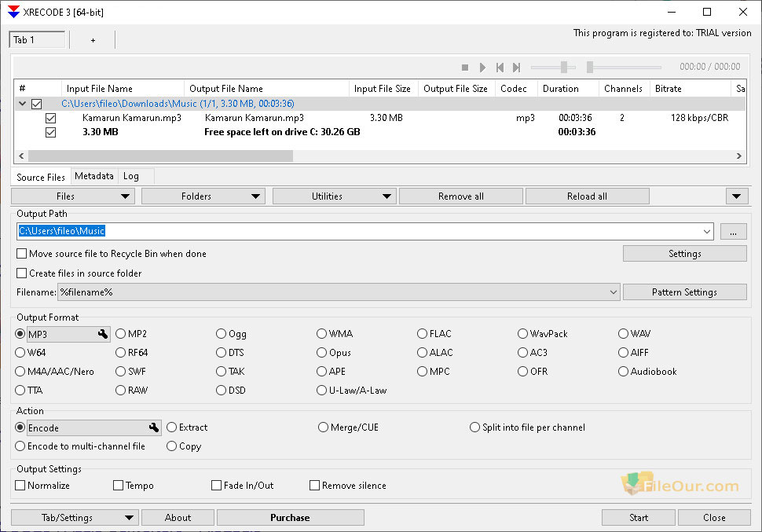Select M4A/AAC/Nero output format
This screenshot has width=762, height=532.
[20, 372]
